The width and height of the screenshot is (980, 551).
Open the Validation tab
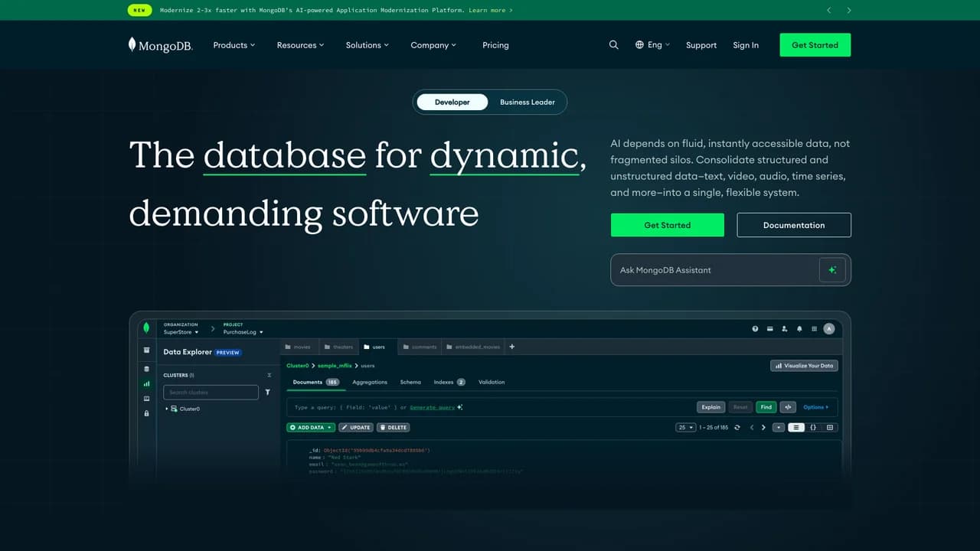492,382
